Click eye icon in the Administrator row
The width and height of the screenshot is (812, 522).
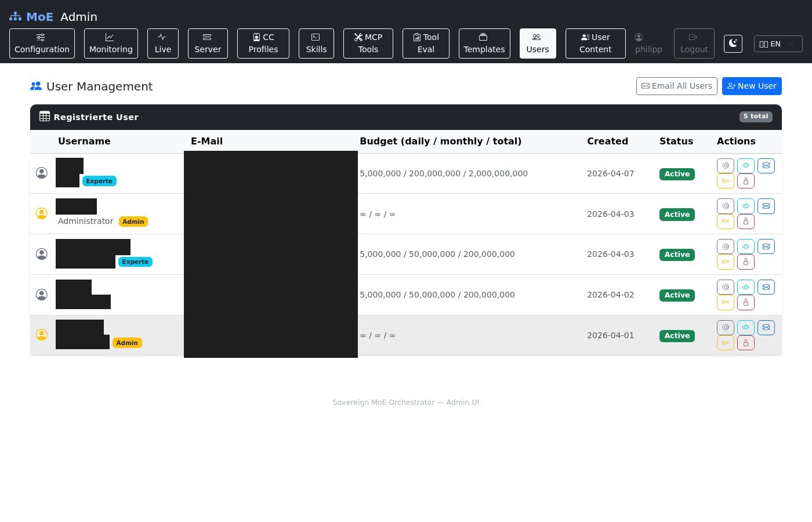click(x=745, y=206)
